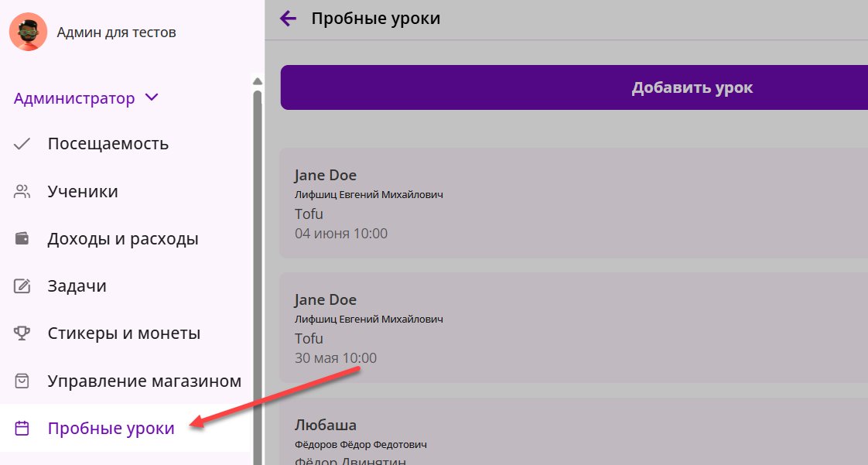Click the wallet icon for Доходы и расходы

click(22, 238)
